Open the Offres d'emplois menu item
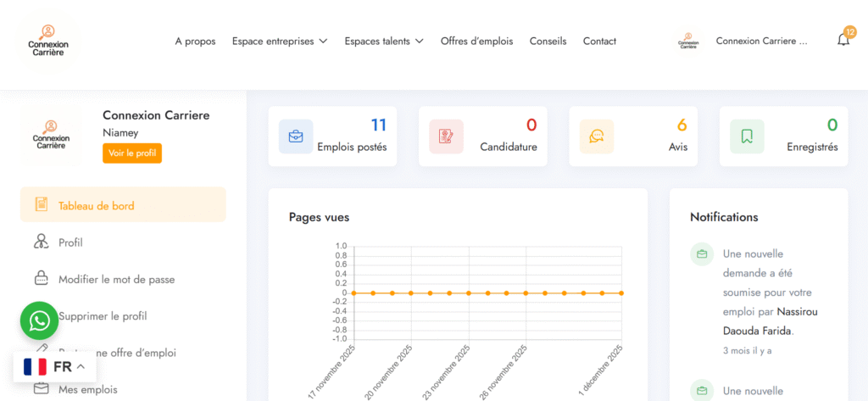 point(476,41)
